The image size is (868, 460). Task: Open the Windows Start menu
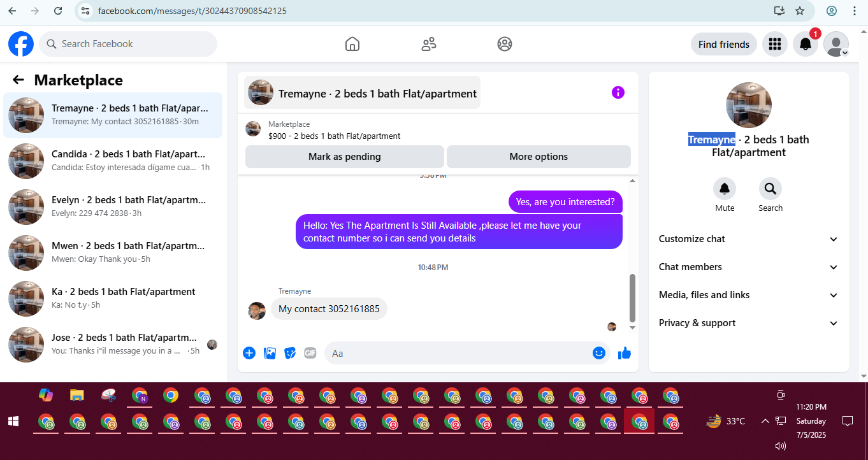pyautogui.click(x=13, y=421)
